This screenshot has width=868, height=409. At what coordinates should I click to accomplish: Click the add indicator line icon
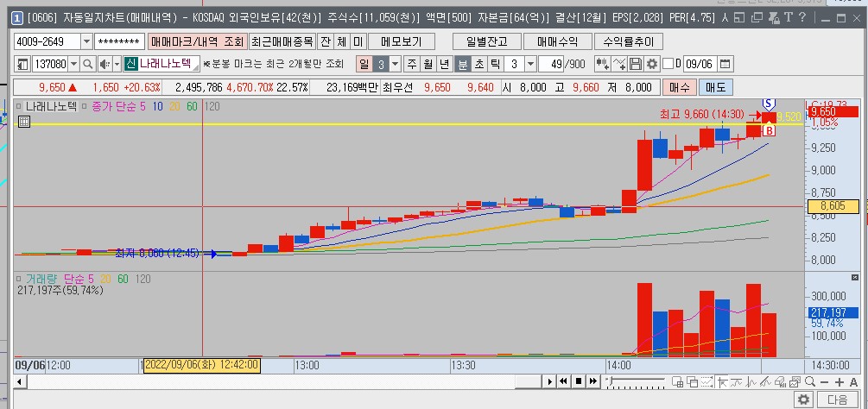coord(619,64)
